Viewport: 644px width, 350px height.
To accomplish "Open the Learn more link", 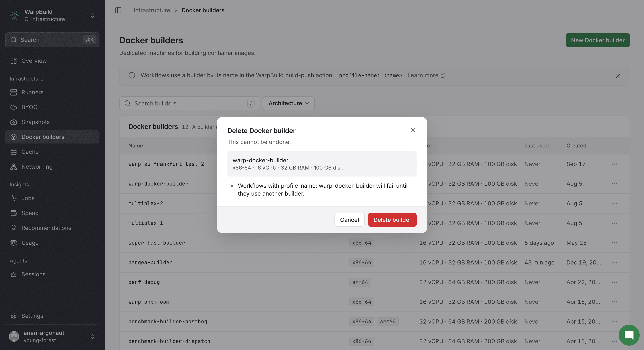I will coord(426,75).
